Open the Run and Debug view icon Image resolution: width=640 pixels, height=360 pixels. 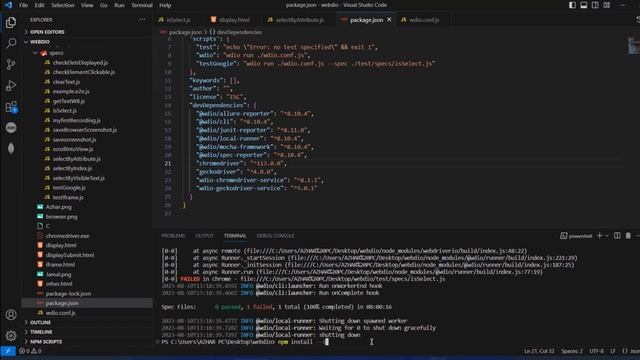coord(11,86)
